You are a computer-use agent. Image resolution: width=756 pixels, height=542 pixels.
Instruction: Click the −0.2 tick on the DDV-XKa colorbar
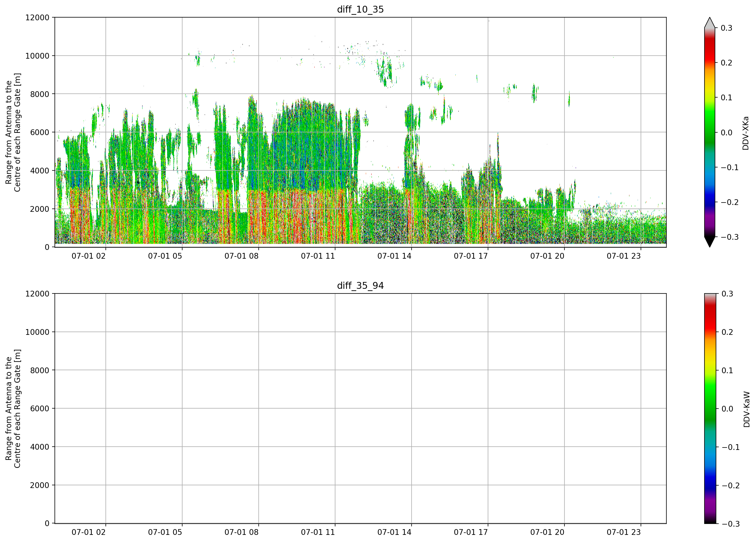730,202
